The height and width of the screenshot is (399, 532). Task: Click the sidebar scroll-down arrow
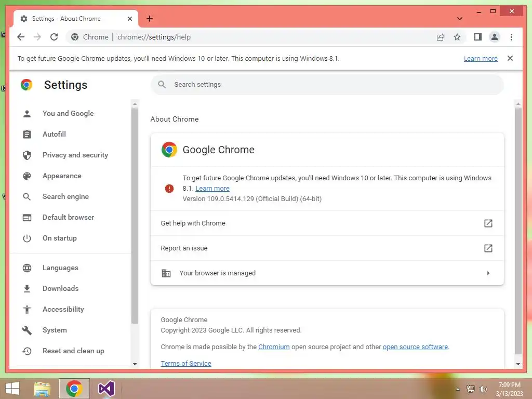click(135, 364)
